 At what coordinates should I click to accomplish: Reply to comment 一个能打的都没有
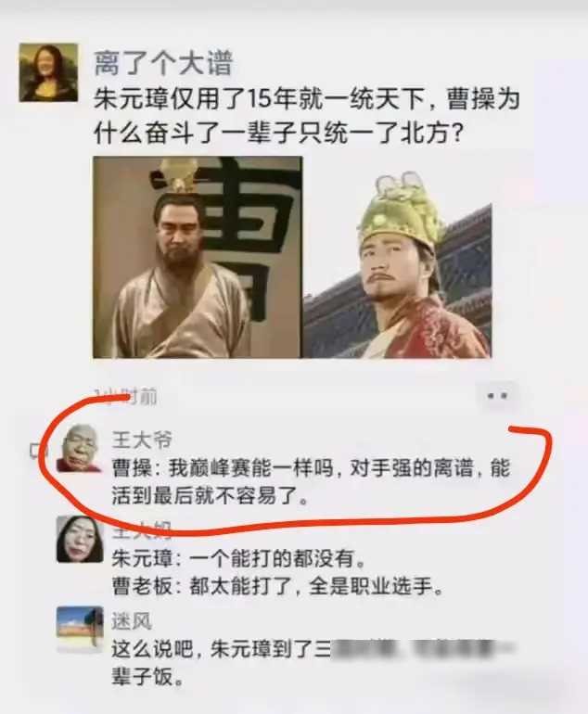238,559
